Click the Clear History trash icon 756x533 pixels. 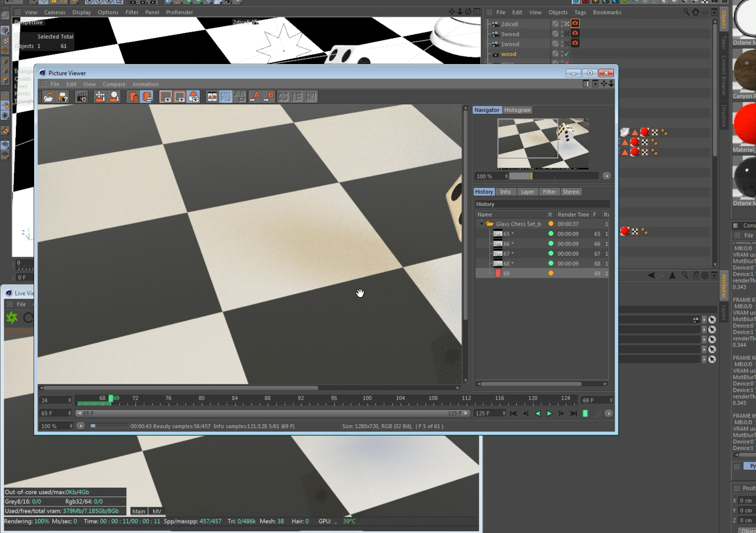(x=133, y=97)
